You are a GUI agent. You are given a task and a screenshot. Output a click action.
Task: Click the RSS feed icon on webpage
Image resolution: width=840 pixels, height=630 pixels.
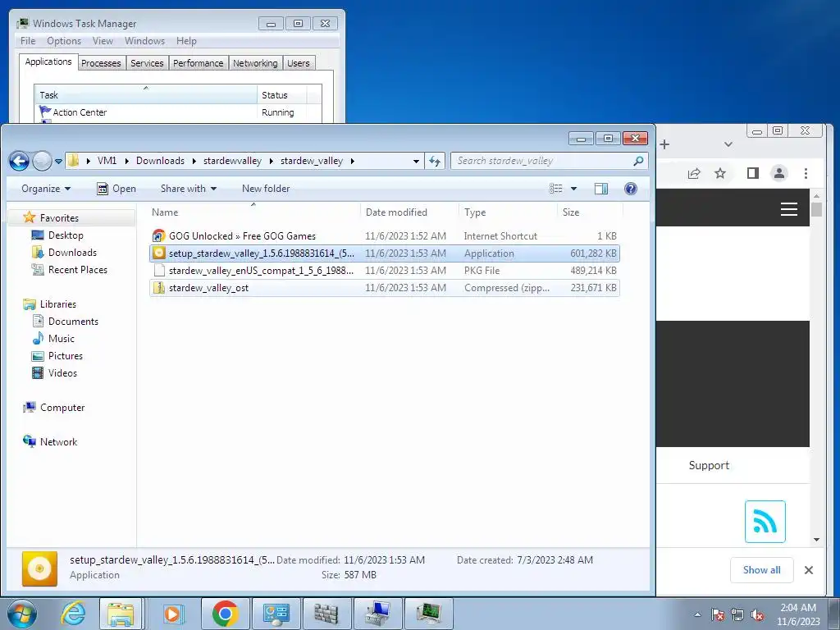click(765, 522)
